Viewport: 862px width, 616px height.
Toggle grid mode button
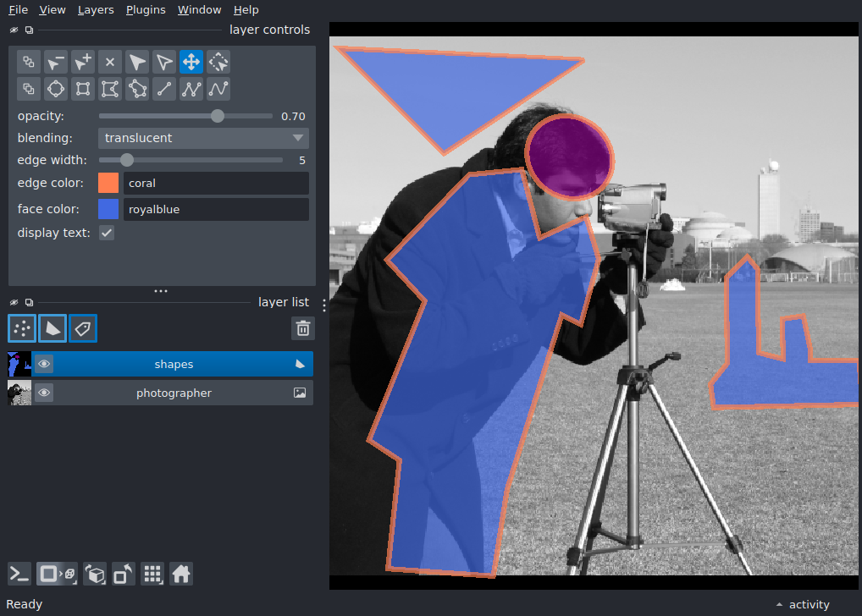tap(152, 575)
